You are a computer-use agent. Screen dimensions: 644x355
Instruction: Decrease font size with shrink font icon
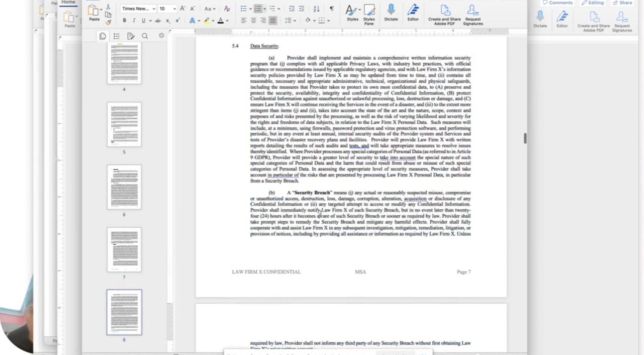(192, 8)
